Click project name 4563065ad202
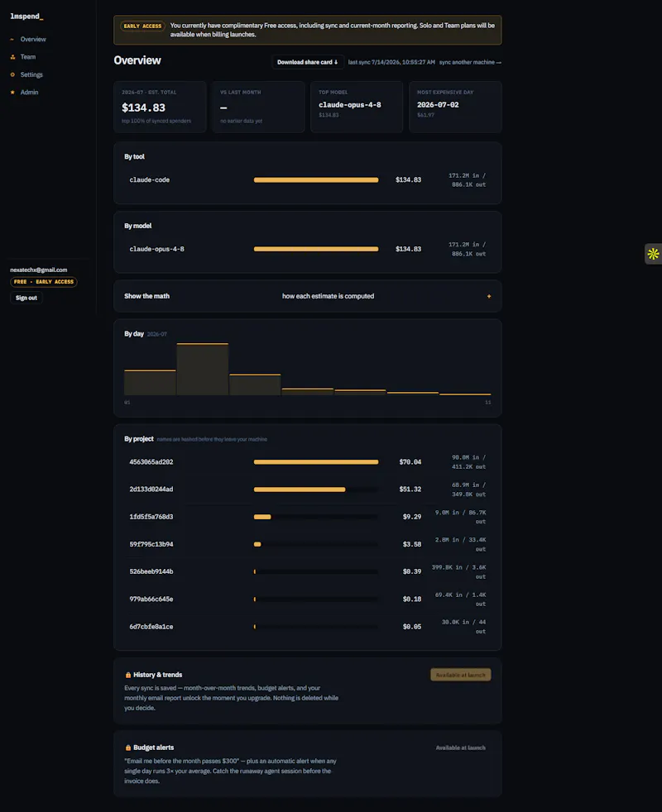 coord(151,462)
